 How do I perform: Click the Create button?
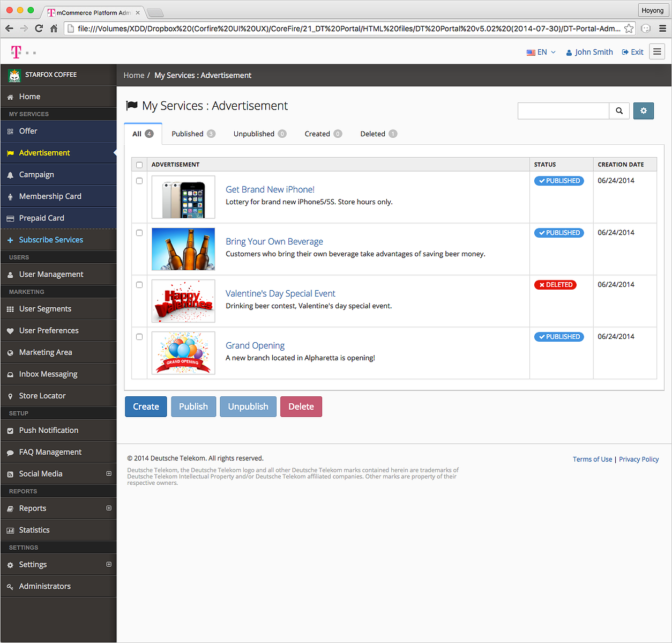[146, 407]
